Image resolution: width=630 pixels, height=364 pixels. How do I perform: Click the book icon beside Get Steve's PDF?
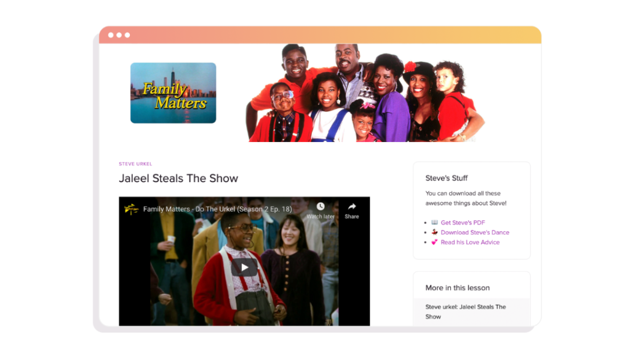(x=434, y=223)
